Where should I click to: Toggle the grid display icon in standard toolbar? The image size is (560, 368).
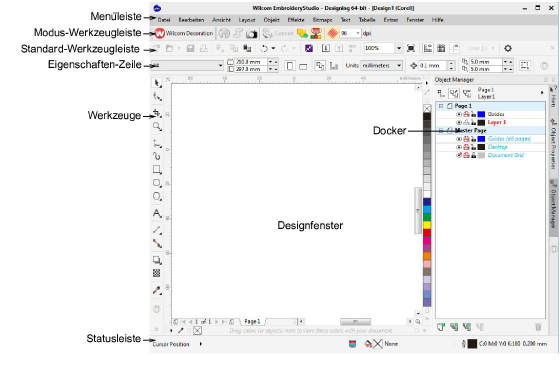click(x=441, y=48)
